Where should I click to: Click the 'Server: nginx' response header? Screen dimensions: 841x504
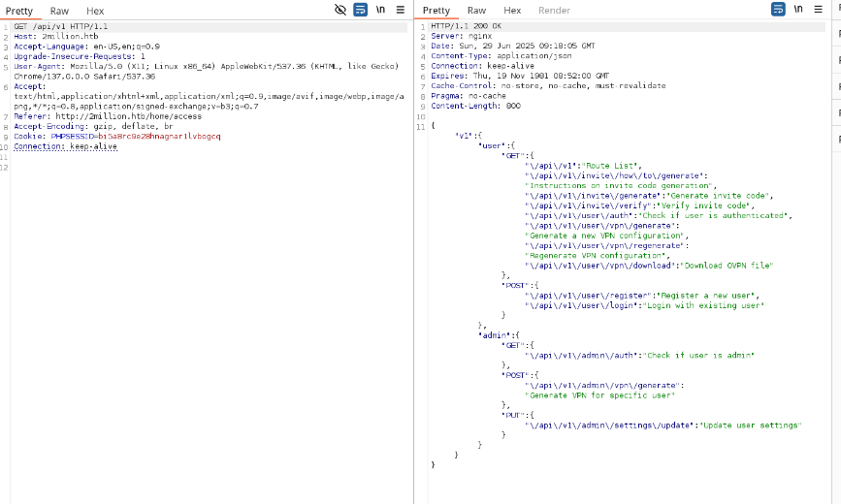point(462,36)
